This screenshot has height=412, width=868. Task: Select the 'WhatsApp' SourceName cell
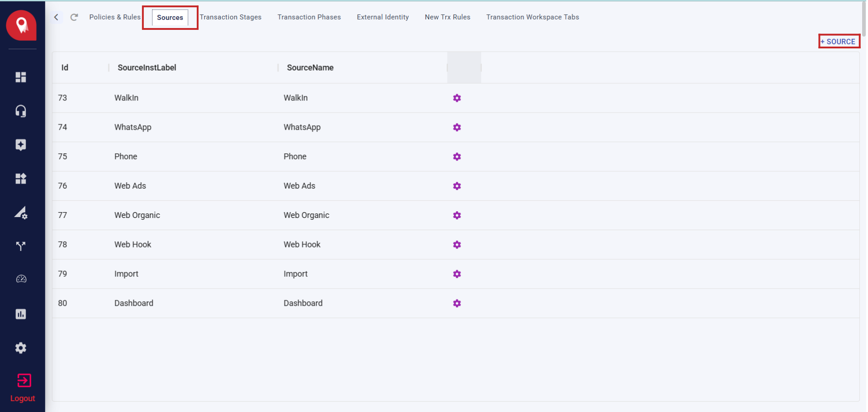[302, 128]
